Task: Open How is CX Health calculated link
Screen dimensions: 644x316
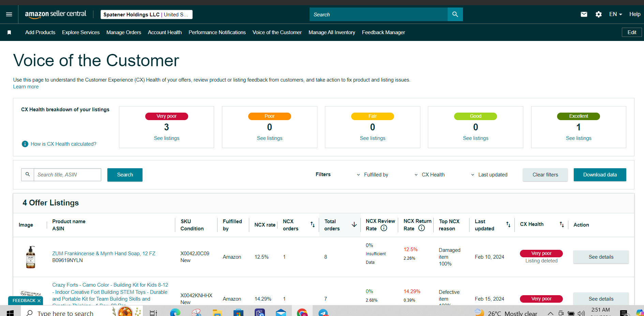Action: (x=63, y=144)
